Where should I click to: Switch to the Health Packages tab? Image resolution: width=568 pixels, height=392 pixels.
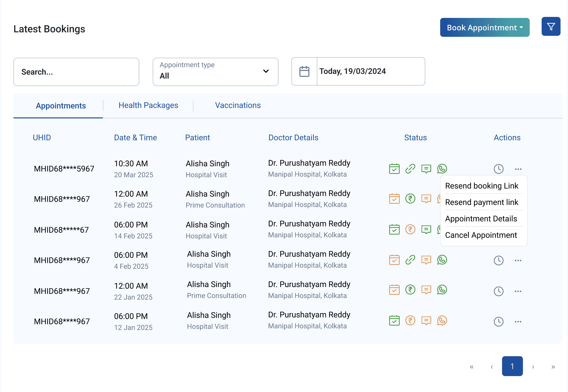[x=148, y=105]
